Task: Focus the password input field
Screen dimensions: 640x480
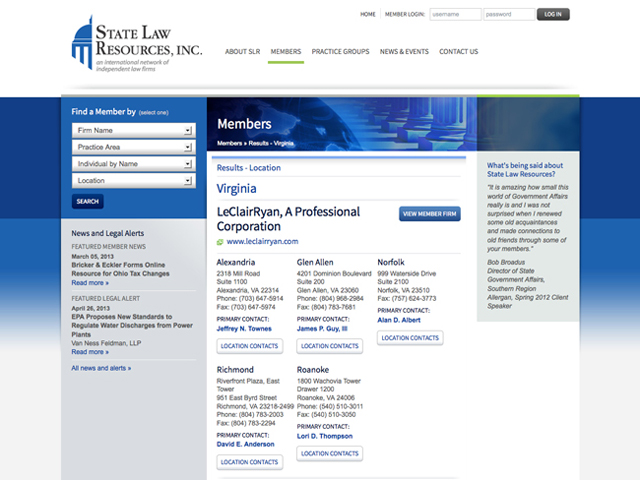Action: coord(509,14)
